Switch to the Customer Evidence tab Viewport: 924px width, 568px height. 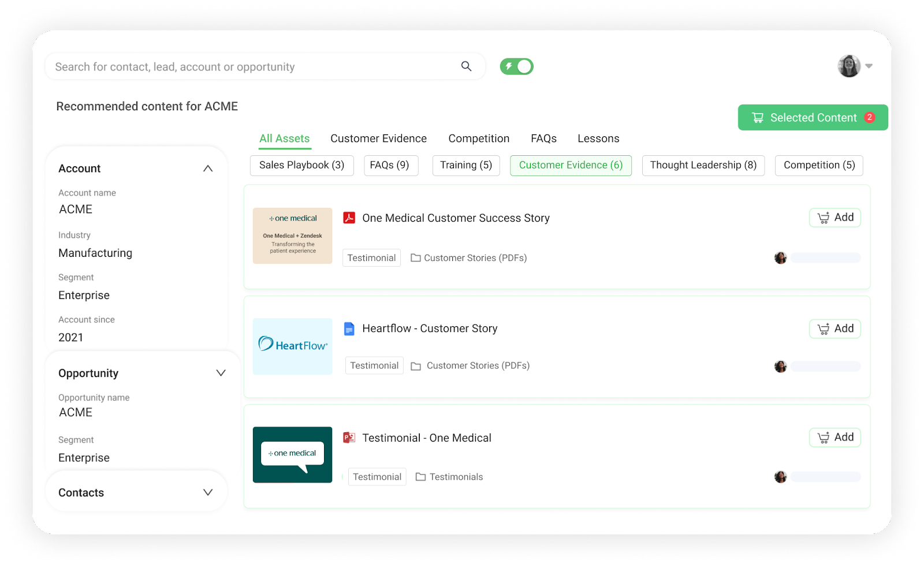[x=378, y=139]
